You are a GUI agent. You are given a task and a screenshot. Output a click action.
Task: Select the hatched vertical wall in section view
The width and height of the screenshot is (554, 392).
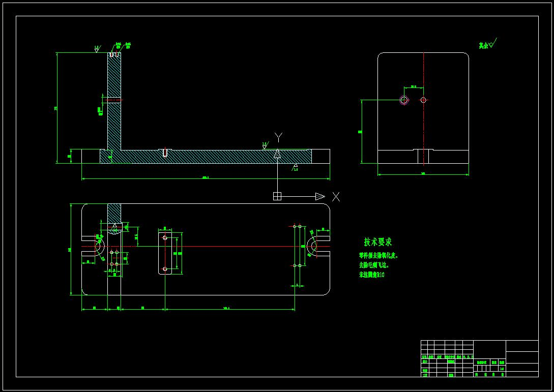(114, 101)
